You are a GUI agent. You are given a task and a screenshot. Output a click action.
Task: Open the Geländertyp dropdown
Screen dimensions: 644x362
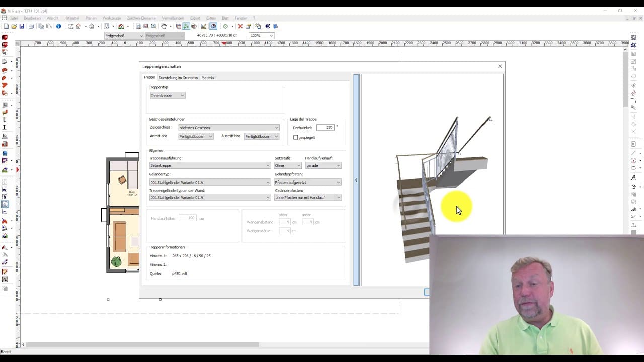pos(210,182)
